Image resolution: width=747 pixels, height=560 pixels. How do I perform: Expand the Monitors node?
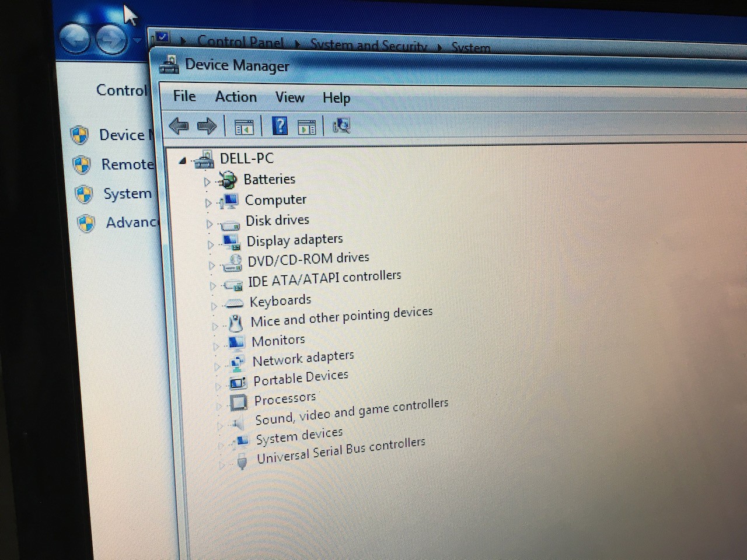click(x=216, y=346)
